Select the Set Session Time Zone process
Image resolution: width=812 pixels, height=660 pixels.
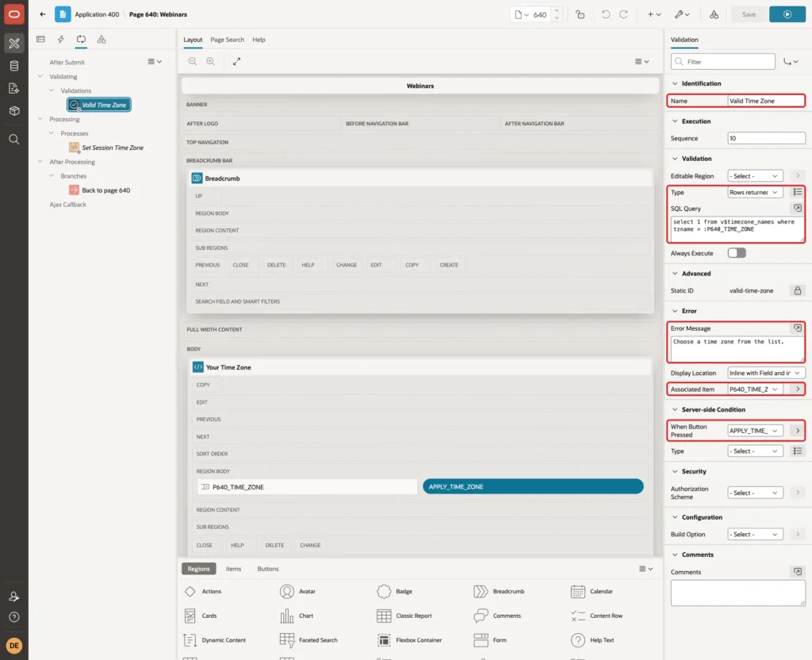pyautogui.click(x=107, y=148)
